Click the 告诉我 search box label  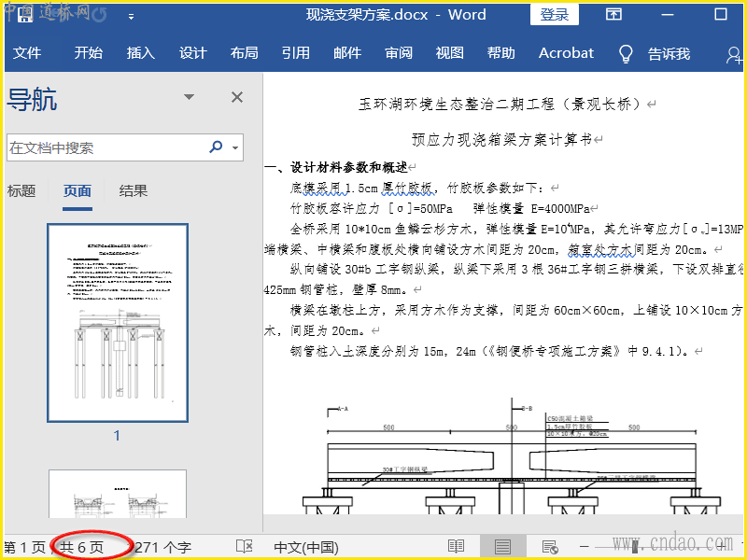pos(669,54)
